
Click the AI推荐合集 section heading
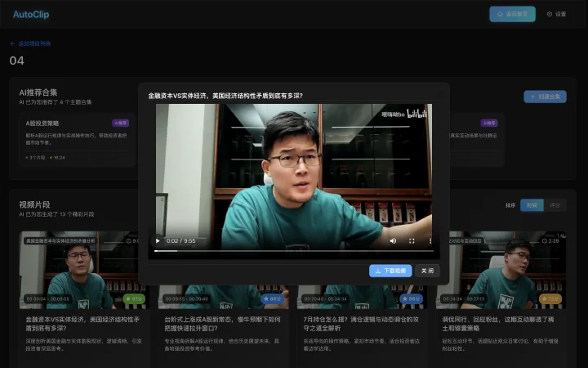pos(38,92)
